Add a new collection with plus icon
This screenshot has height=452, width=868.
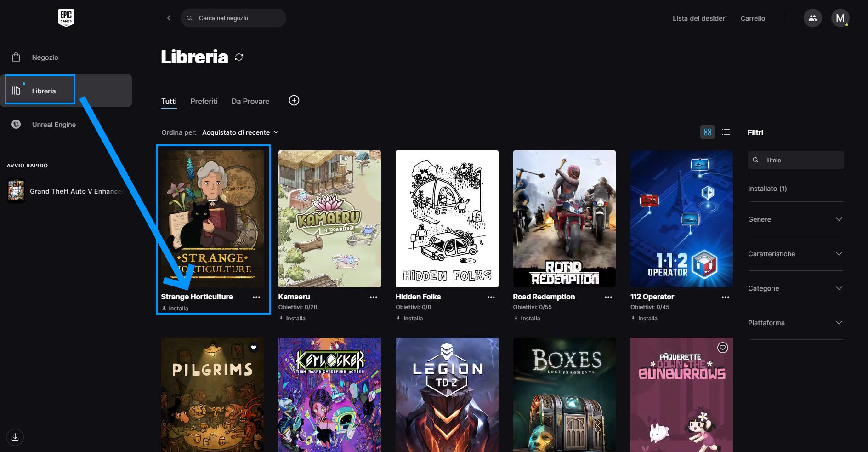point(294,100)
